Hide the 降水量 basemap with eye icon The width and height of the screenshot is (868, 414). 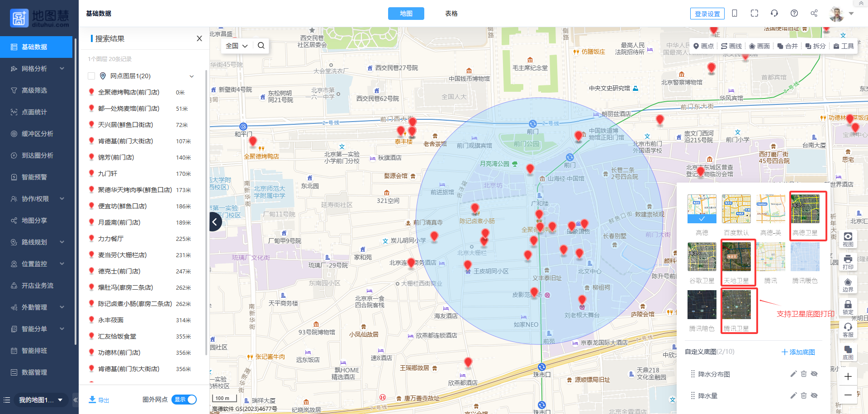pos(814,395)
